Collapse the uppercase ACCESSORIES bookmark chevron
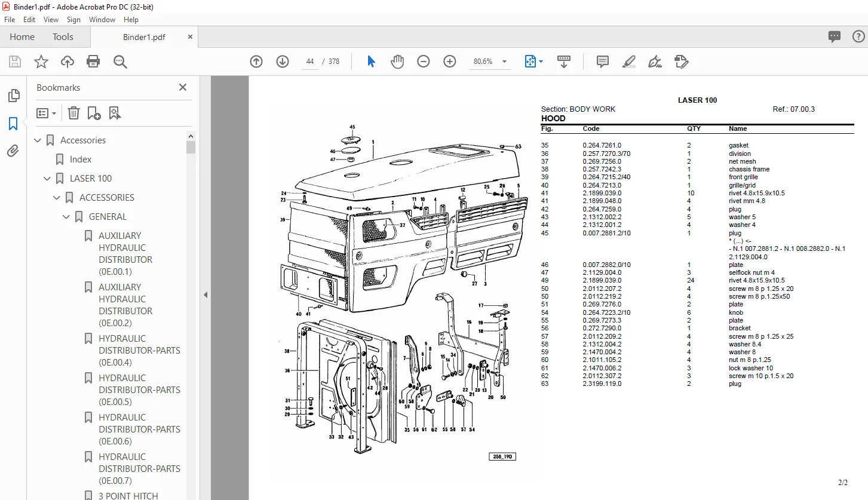Image resolution: width=868 pixels, height=500 pixels. [57, 198]
